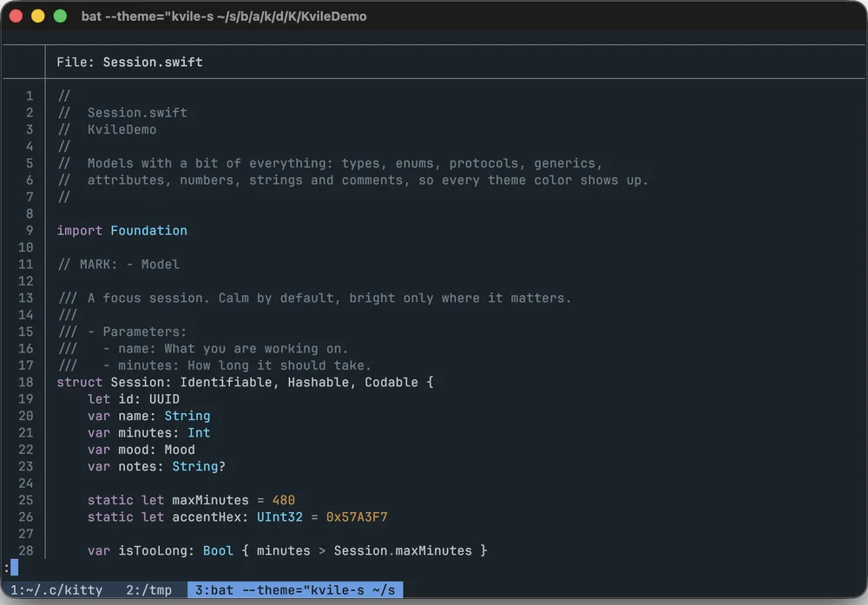
Task: Click "Codable" in the struct declaration
Action: (391, 383)
